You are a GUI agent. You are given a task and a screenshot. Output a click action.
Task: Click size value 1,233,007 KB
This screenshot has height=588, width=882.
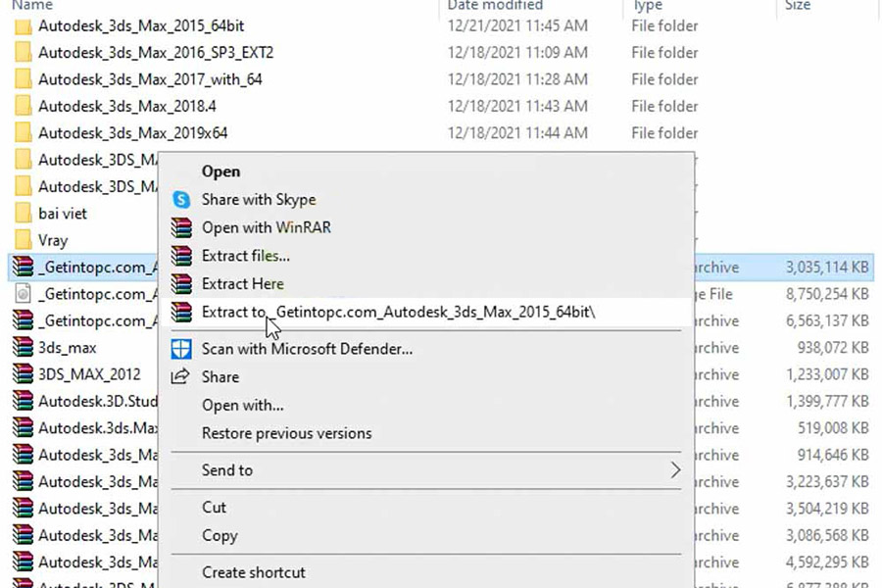coord(827,374)
